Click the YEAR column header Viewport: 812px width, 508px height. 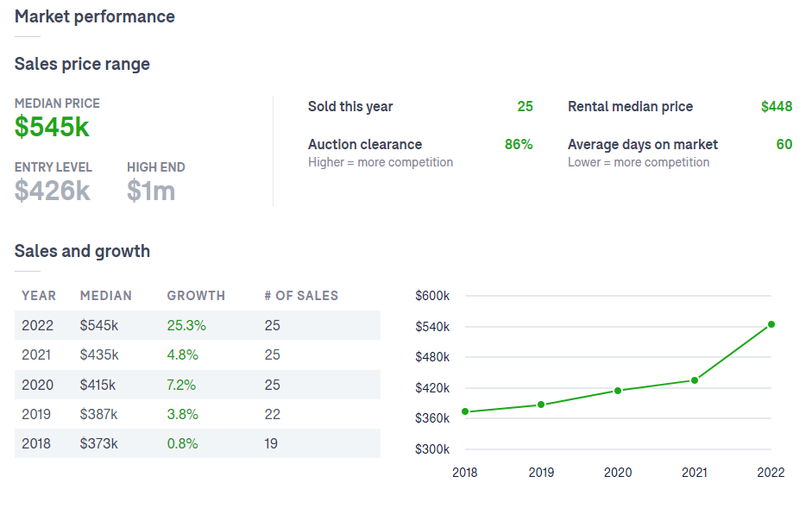pos(39,296)
